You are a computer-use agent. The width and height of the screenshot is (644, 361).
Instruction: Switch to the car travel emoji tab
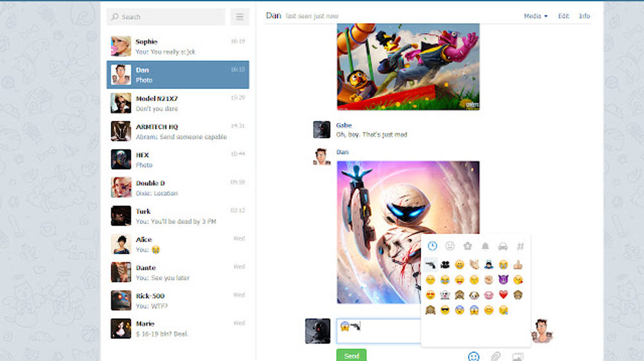coord(503,246)
